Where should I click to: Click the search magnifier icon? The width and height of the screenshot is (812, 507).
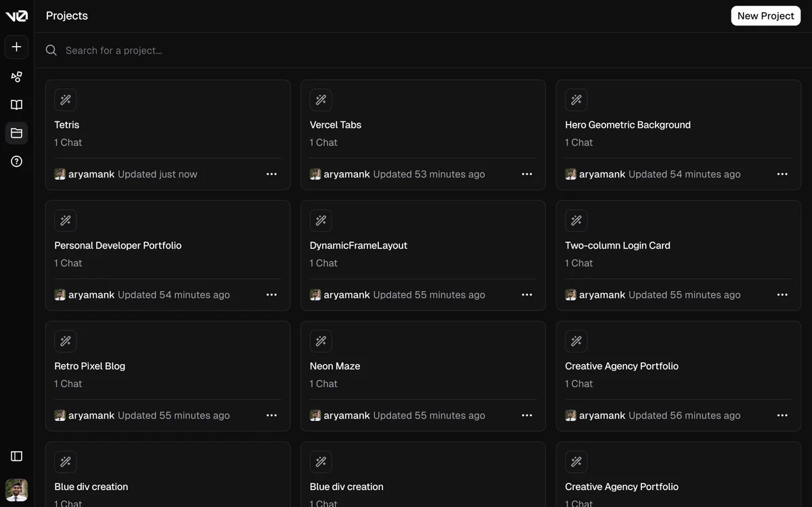[51, 50]
